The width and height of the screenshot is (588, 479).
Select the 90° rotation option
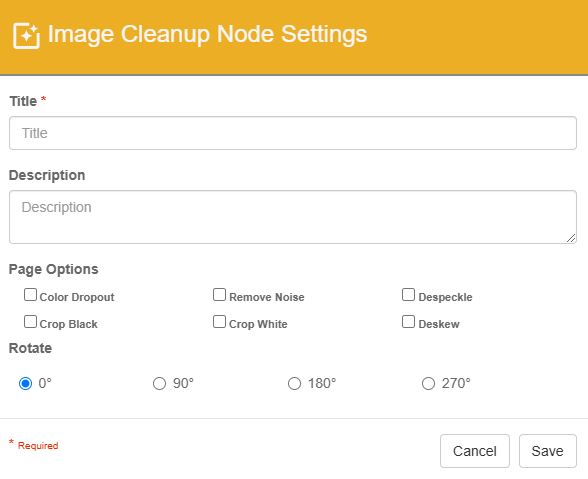tap(159, 384)
